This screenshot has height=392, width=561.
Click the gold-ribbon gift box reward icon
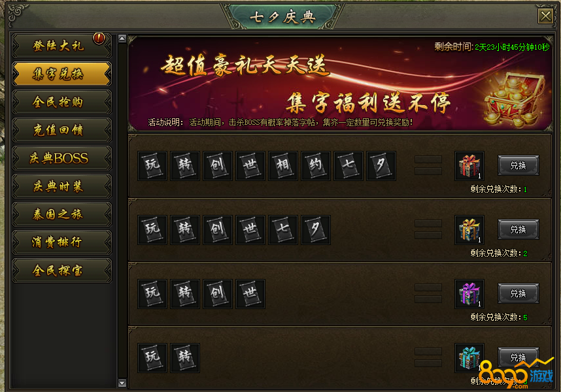pyautogui.click(x=469, y=230)
